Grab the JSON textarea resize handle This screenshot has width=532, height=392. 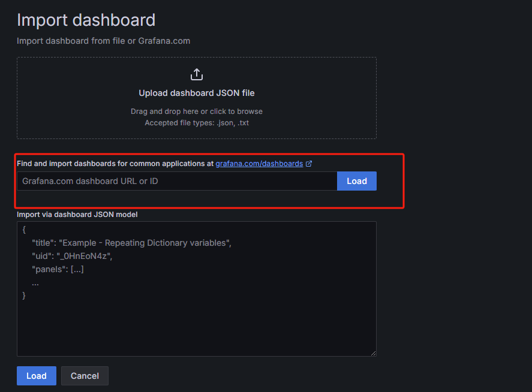point(374,354)
